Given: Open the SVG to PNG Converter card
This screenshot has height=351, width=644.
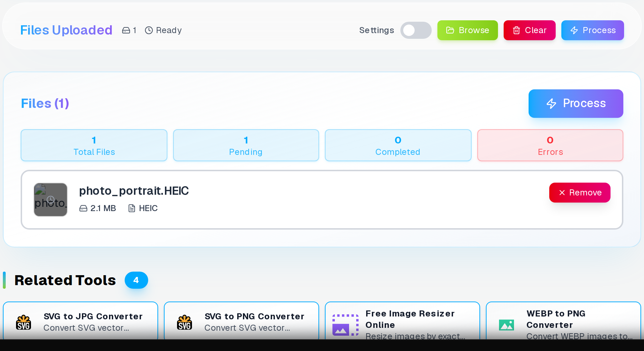Looking at the screenshot, I should tap(241, 321).
